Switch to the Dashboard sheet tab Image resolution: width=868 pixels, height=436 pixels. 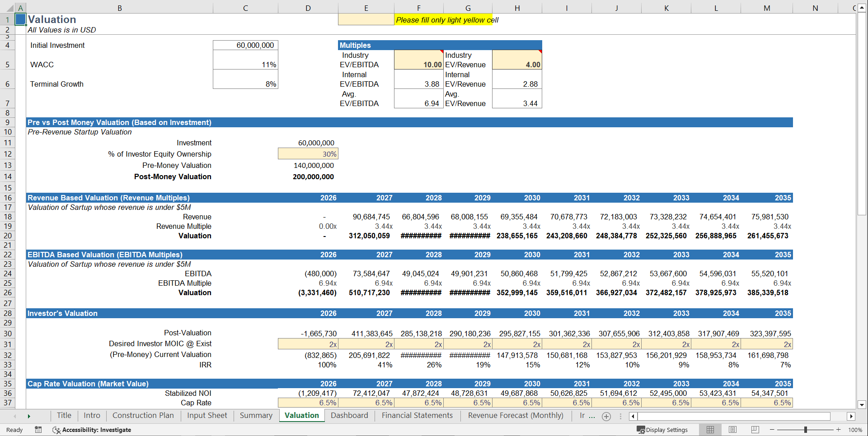pos(349,416)
